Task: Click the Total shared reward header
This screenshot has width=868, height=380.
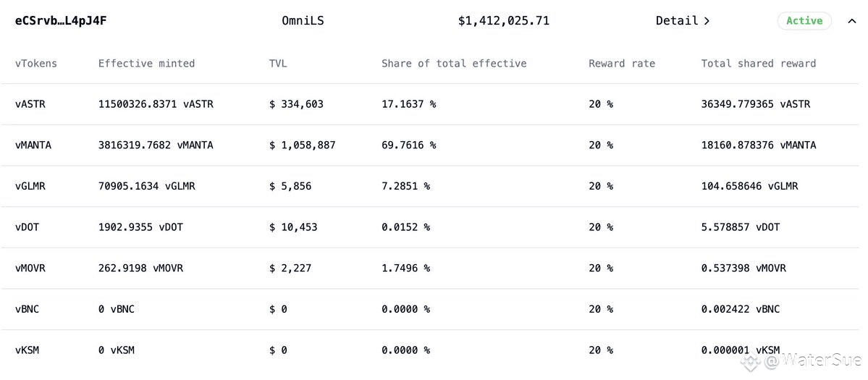Action: pyautogui.click(x=758, y=64)
